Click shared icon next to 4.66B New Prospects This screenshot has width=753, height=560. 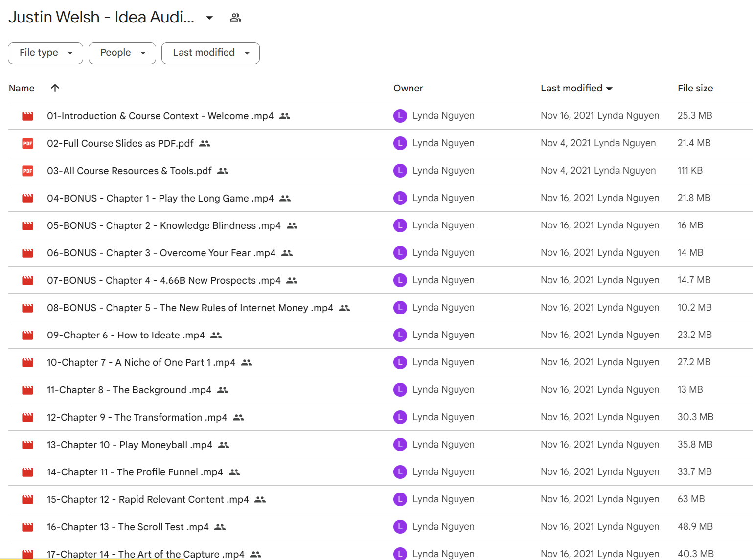pyautogui.click(x=292, y=281)
